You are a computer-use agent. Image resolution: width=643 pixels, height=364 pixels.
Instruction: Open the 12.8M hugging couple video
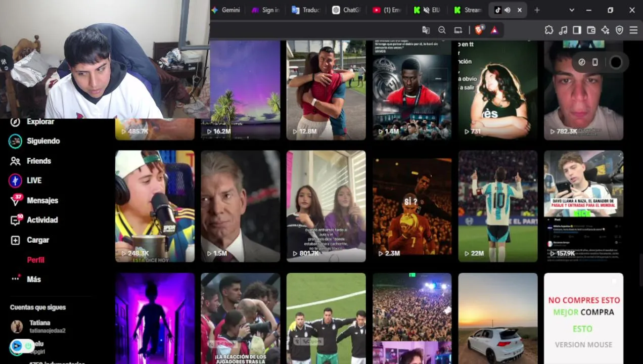pos(326,90)
